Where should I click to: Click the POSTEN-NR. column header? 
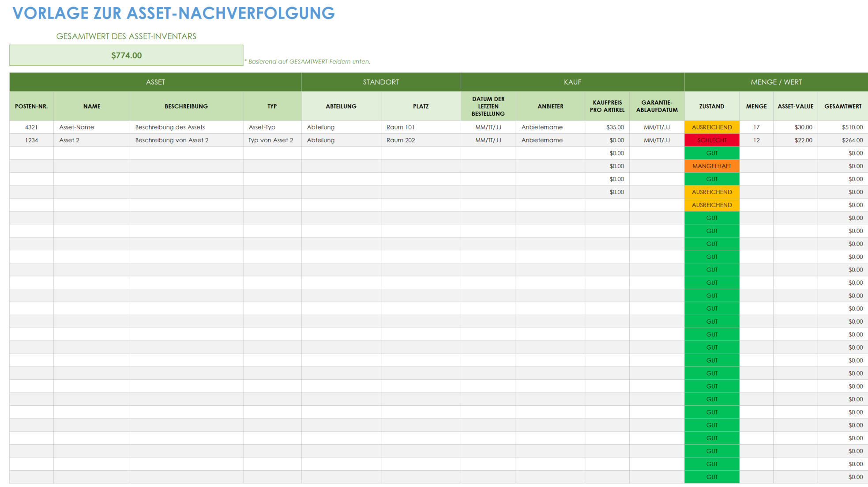tap(31, 106)
